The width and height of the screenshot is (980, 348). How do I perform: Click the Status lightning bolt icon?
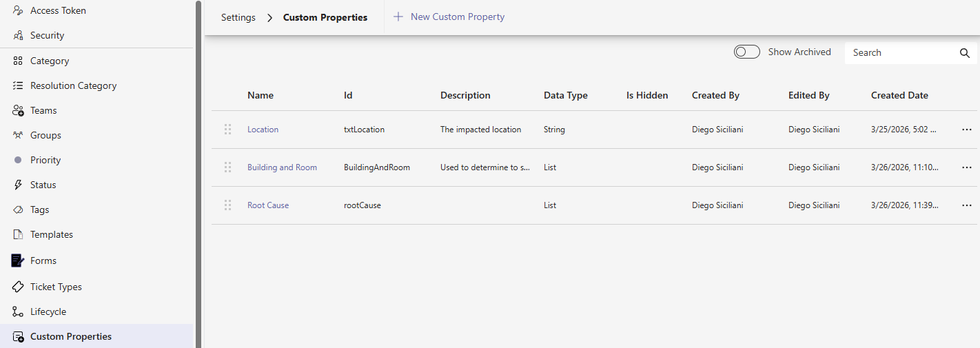click(x=18, y=185)
